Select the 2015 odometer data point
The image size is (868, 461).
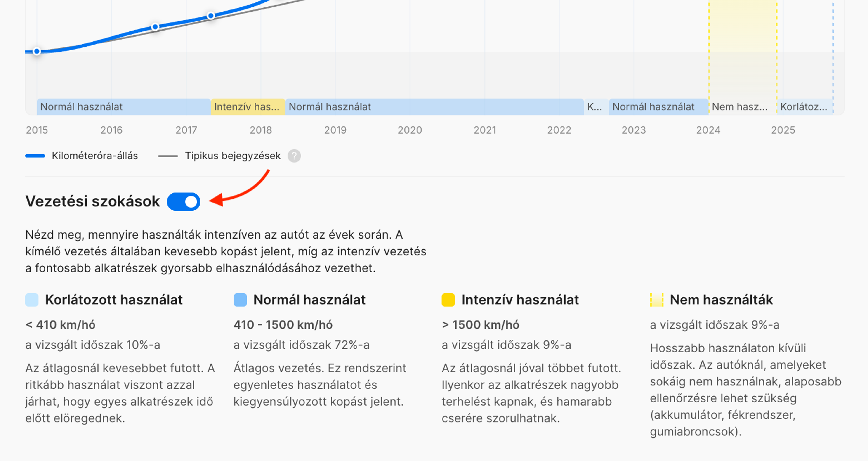pos(37,52)
